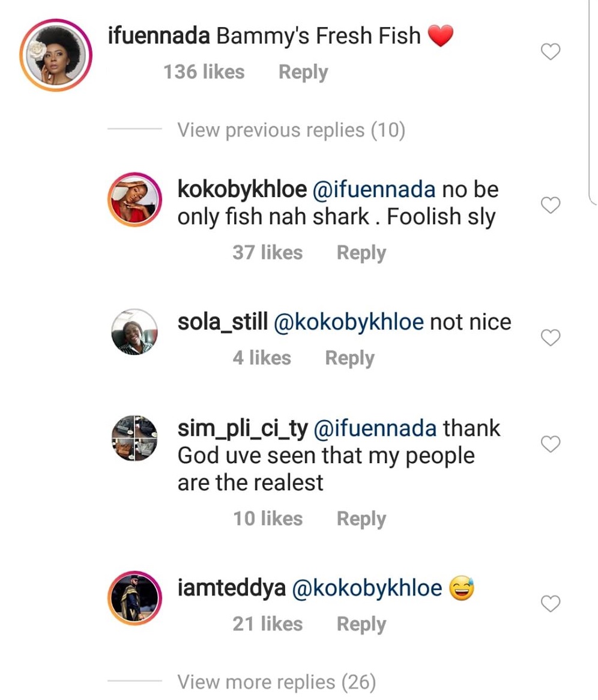Open ifuennada's profile picture

pyautogui.click(x=55, y=55)
